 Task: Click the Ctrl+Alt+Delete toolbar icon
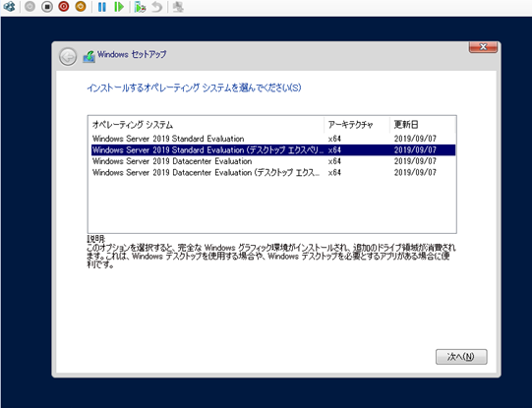coord(9,7)
